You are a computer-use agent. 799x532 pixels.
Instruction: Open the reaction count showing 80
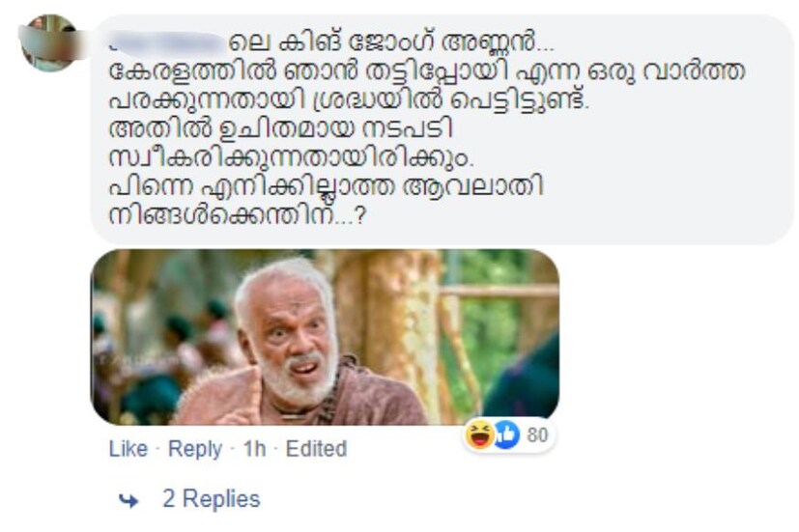(537, 435)
